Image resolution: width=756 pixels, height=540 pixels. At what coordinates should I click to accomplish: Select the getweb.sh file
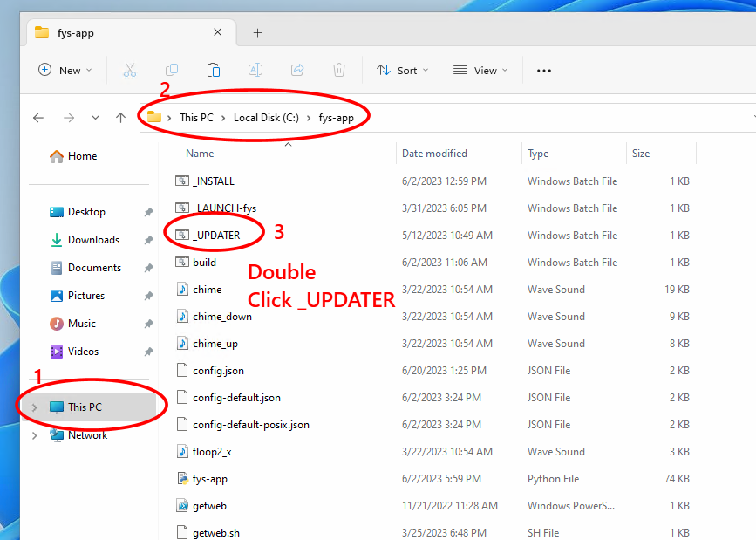click(216, 533)
